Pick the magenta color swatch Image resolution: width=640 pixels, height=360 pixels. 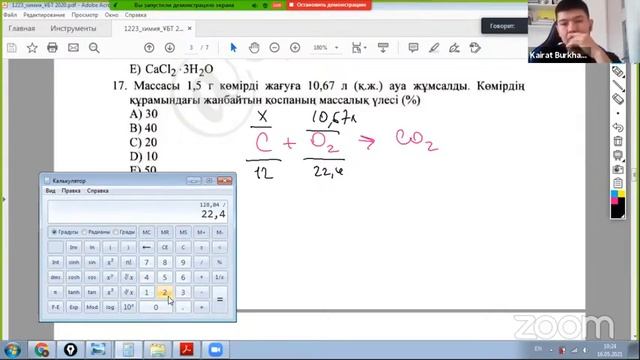coord(614,200)
